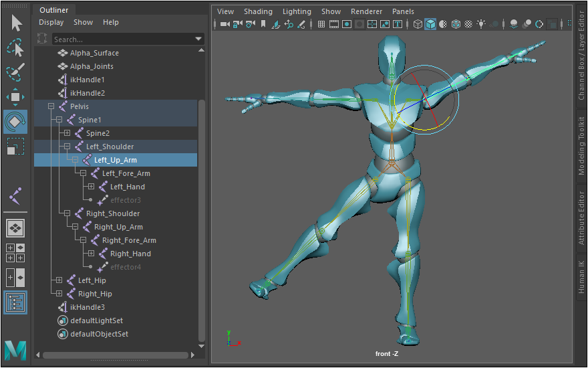This screenshot has width=588, height=368.
Task: Expand the Spine2 joint node
Action: coord(67,133)
